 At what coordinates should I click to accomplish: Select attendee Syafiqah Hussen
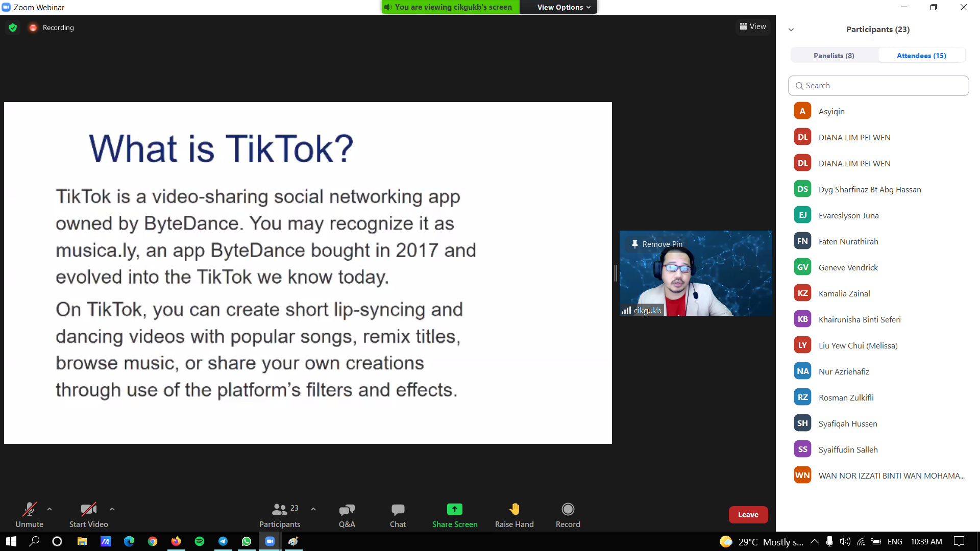pos(878,423)
